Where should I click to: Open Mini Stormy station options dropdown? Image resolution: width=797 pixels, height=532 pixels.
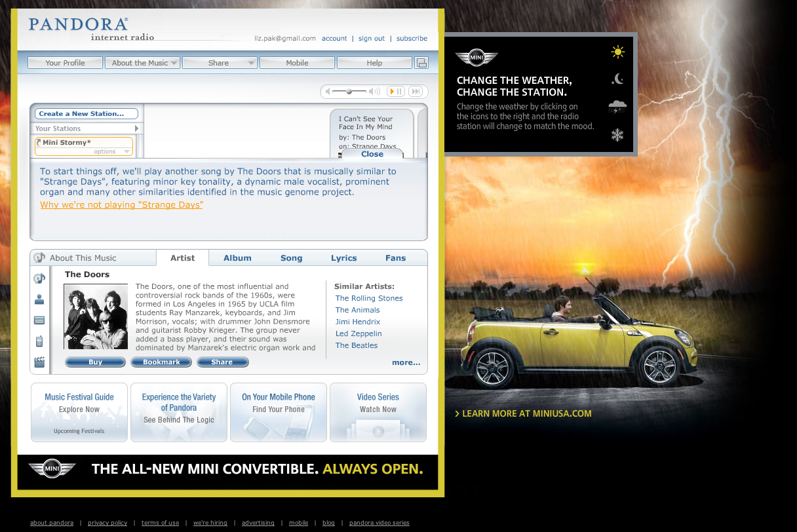click(x=105, y=152)
